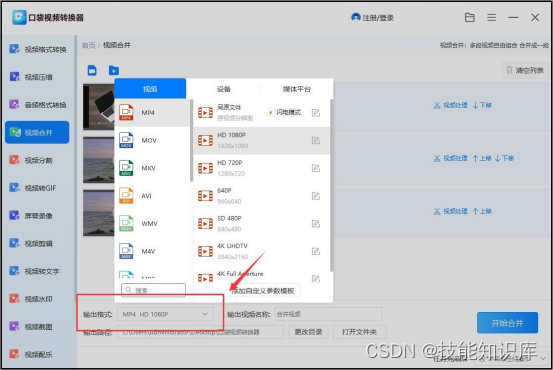Edit the 4K Full Aperture preset
The image size is (553, 370).
pyautogui.click(x=316, y=279)
